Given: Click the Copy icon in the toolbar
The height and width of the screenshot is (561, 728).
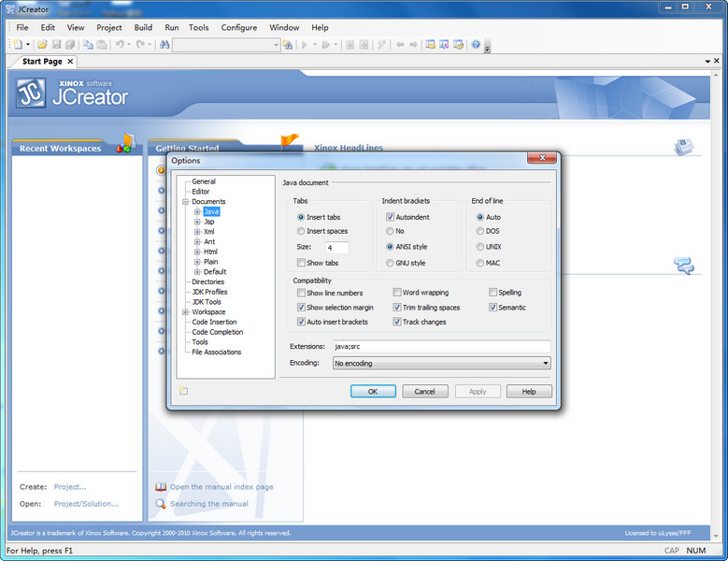Looking at the screenshot, I should tap(88, 45).
